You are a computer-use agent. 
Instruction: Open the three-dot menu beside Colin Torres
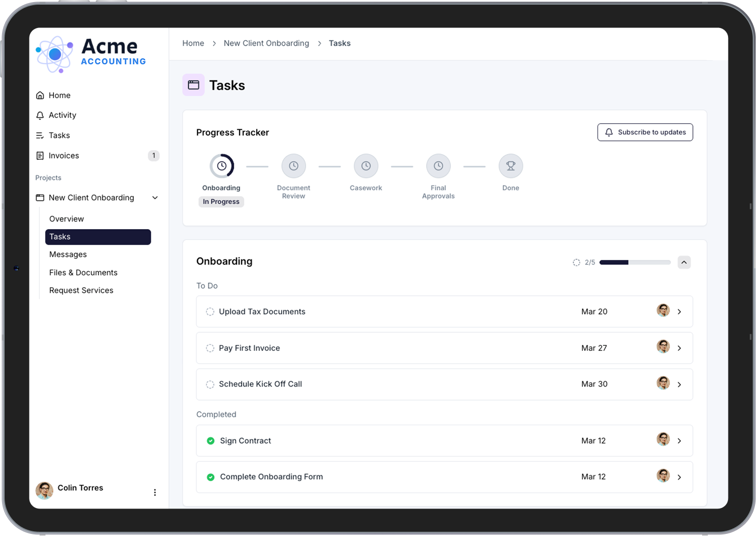(x=155, y=492)
